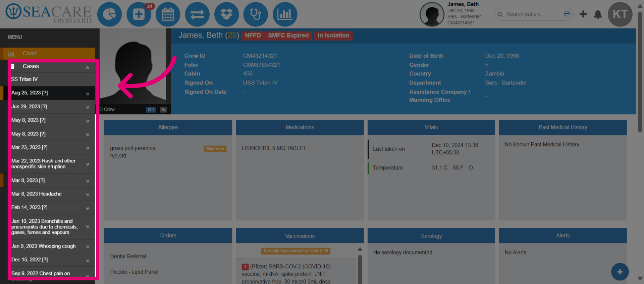Click the Vaccinations panel scroll up arrow
The image size is (644, 284).
click(360, 249)
